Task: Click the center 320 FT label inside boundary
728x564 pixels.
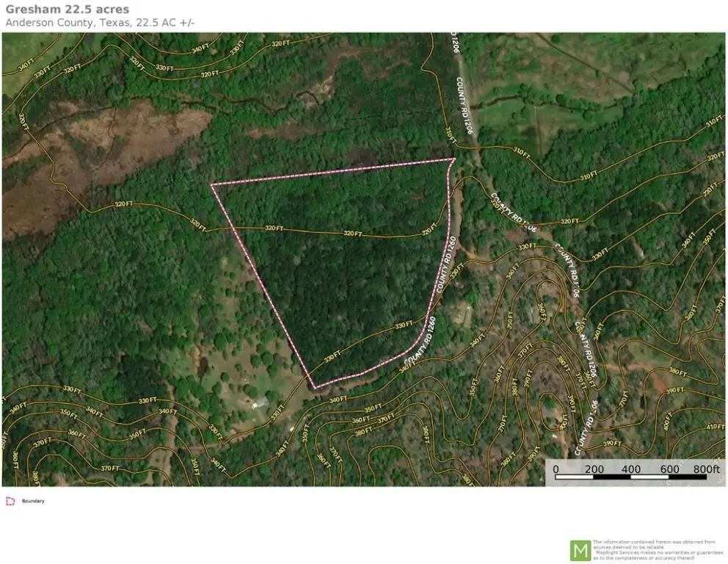Action: click(x=353, y=234)
